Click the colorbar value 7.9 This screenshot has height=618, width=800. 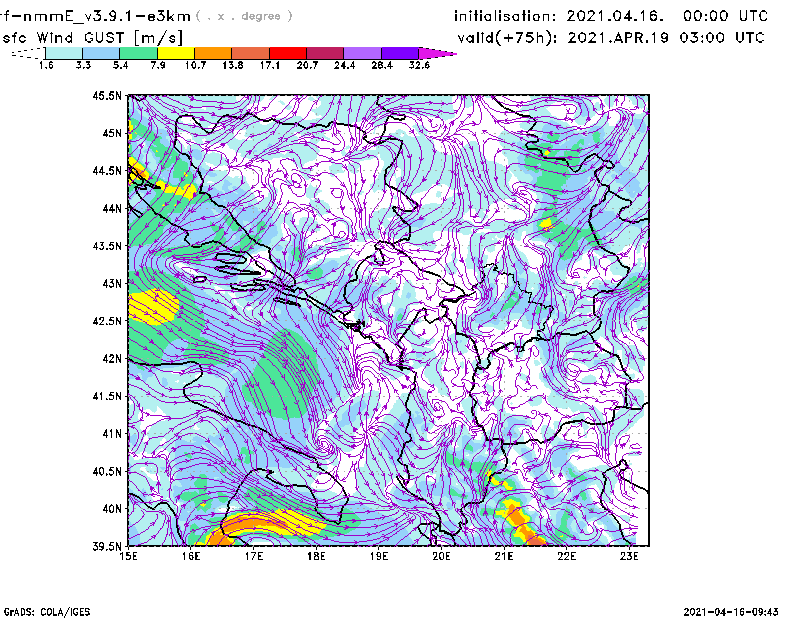[x=158, y=65]
